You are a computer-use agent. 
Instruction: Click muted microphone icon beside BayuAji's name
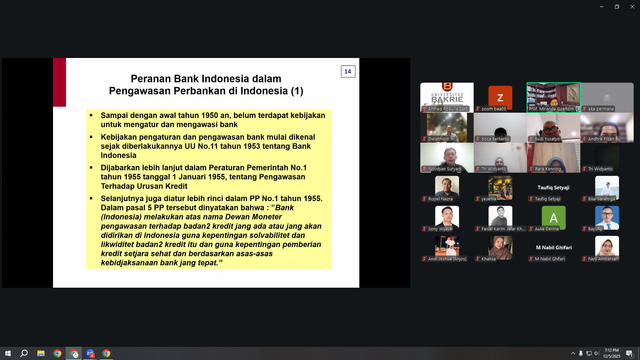pyautogui.click(x=584, y=229)
